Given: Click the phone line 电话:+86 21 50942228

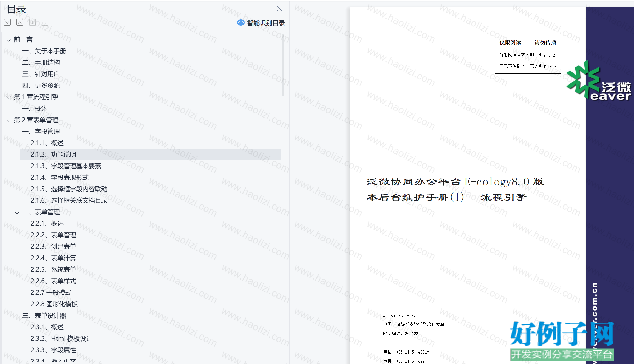Looking at the screenshot, I should [x=406, y=352].
